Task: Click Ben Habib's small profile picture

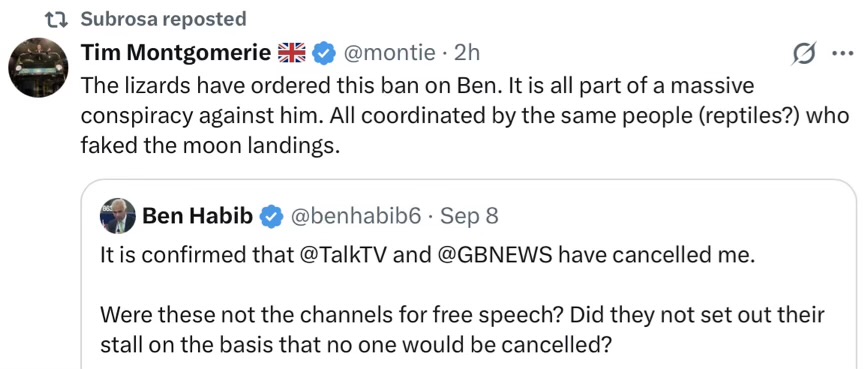Action: tap(117, 216)
